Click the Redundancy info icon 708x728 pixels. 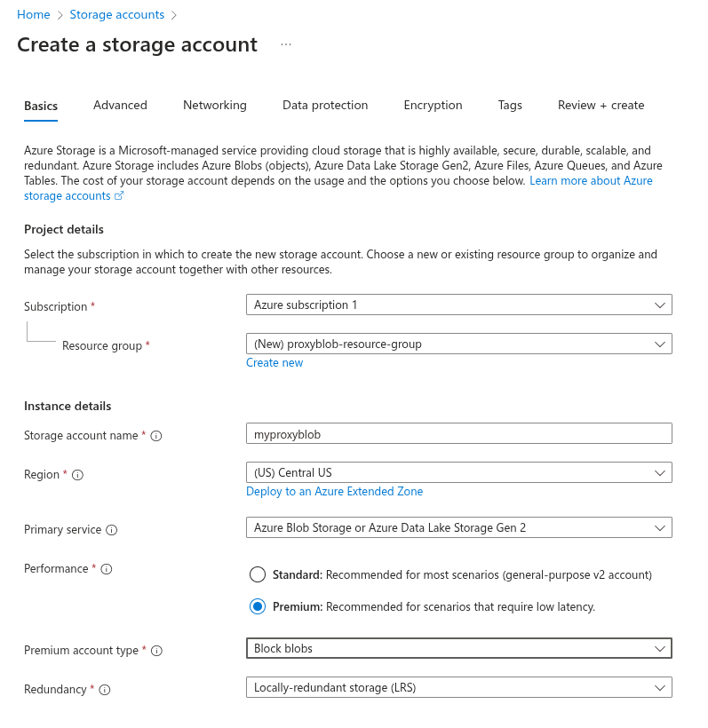pyautogui.click(x=103, y=690)
